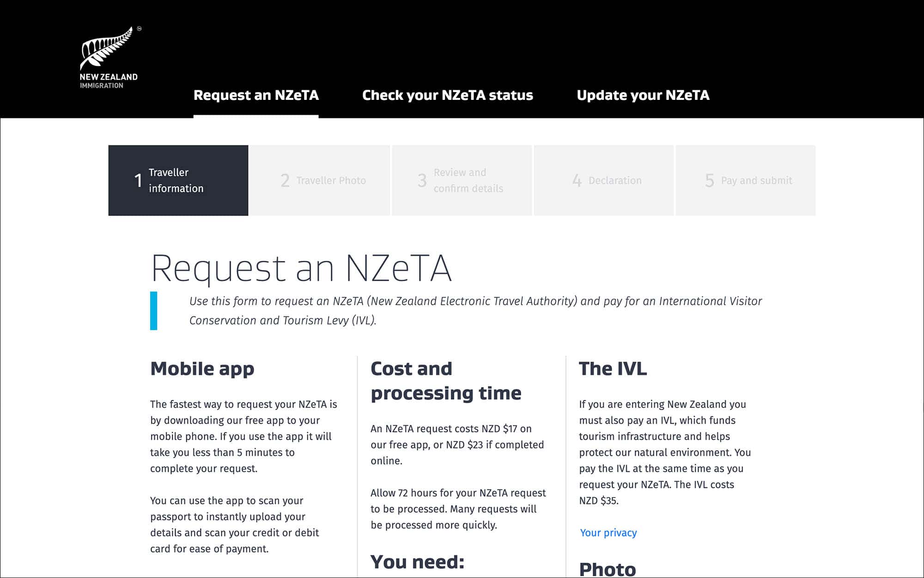Click the blue highlight bar beside the intro text
The image size is (924, 578).
[x=154, y=310]
